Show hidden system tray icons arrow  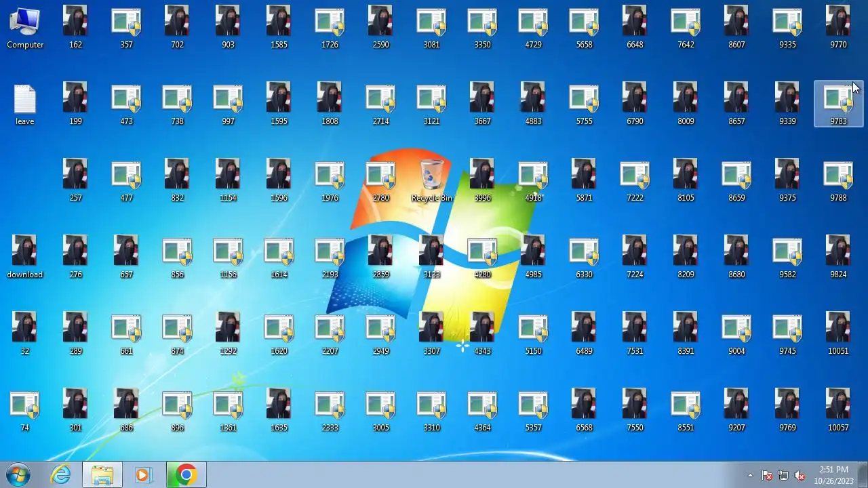(x=750, y=475)
